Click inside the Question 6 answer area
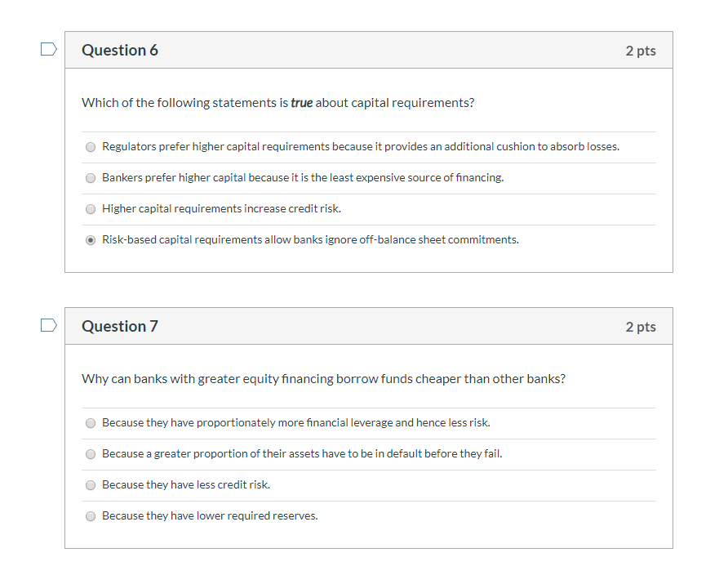The height and width of the screenshot is (562, 728). pos(367,192)
